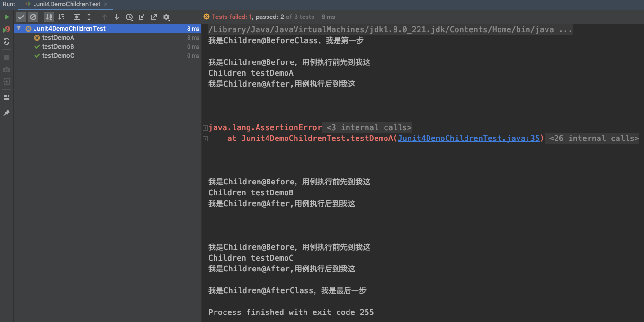Expand folded java command line ellipsis
The image size is (644, 322).
click(x=565, y=30)
